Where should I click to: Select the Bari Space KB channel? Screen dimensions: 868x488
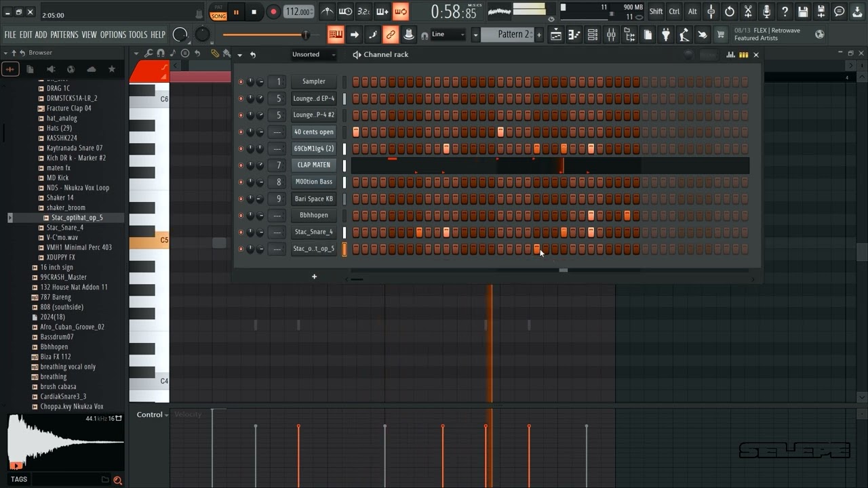point(313,199)
